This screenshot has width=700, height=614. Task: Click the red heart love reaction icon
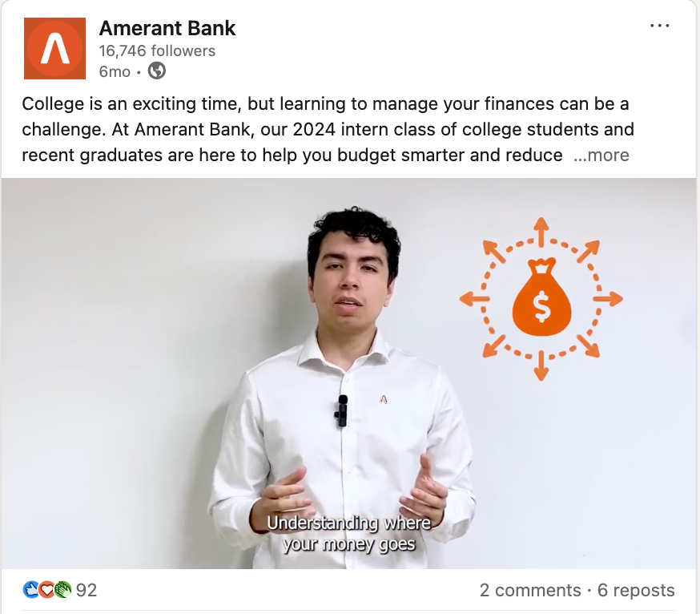46,590
